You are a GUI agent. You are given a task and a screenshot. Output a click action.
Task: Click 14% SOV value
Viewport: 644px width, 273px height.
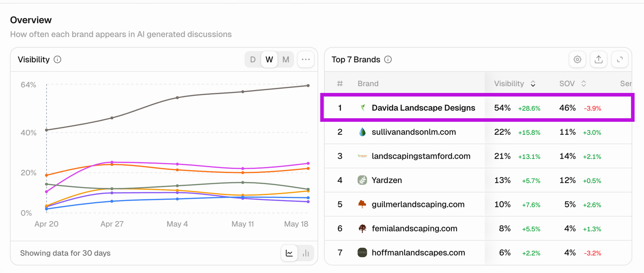tap(568, 156)
